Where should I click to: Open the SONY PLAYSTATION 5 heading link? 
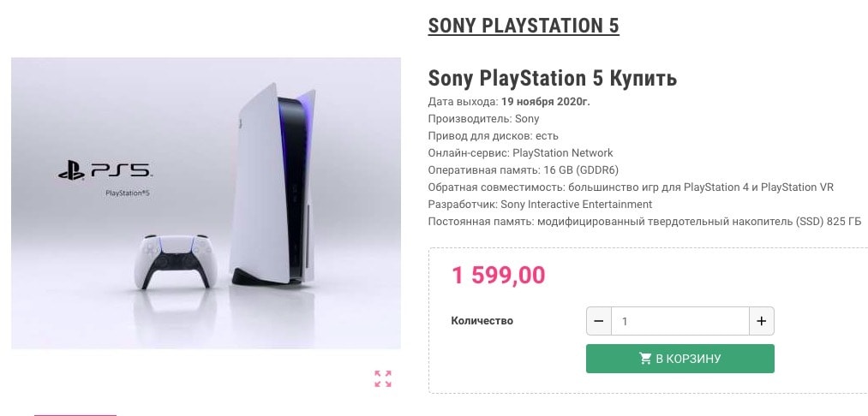(524, 26)
